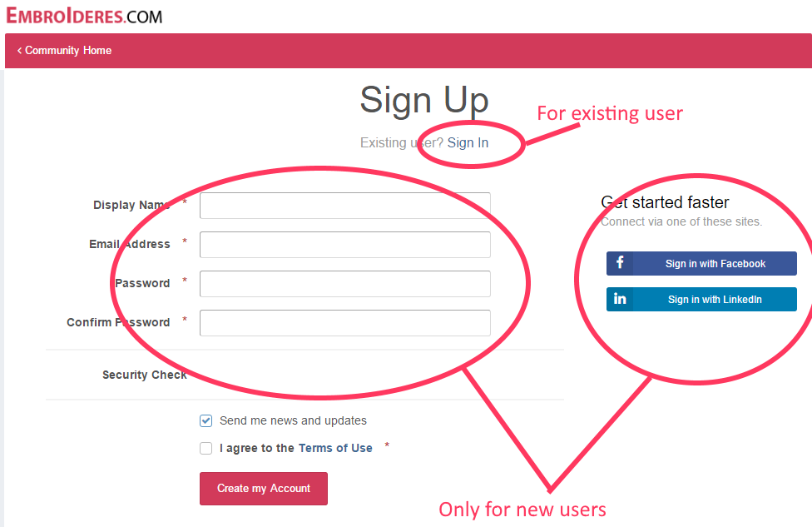The width and height of the screenshot is (812, 527).
Task: Open the Terms of Use link
Action: pyautogui.click(x=335, y=448)
